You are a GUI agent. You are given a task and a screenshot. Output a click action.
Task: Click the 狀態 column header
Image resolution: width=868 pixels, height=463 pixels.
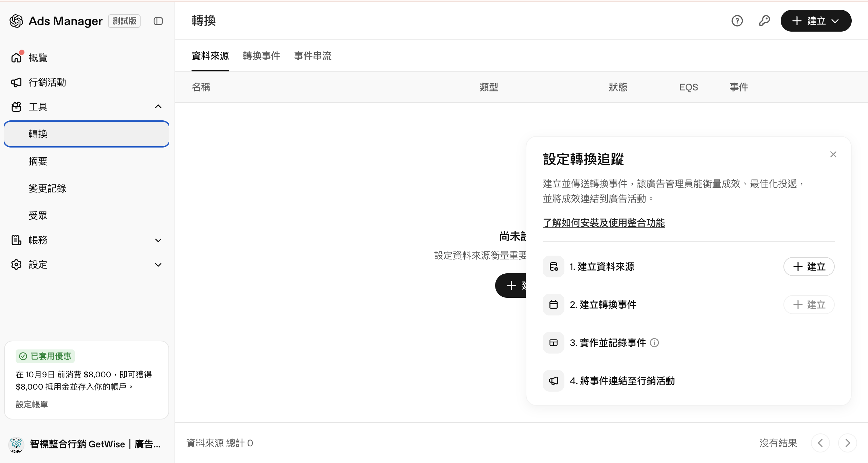point(618,87)
